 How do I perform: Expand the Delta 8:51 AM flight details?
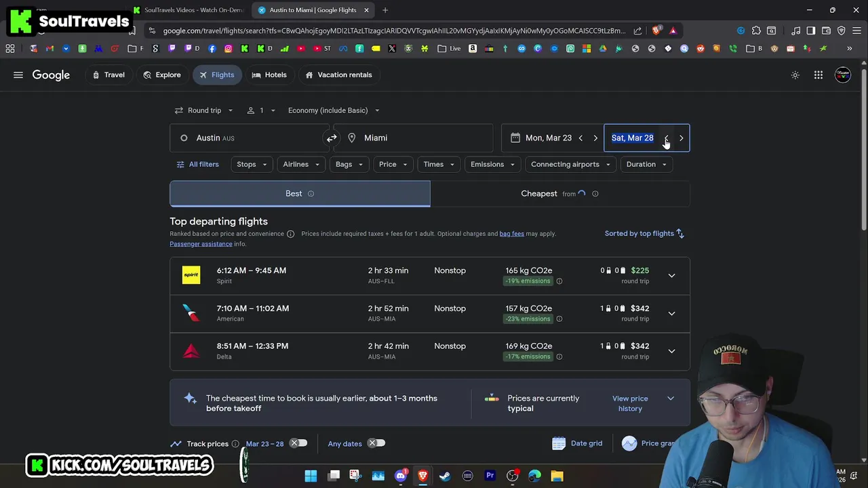(671, 351)
